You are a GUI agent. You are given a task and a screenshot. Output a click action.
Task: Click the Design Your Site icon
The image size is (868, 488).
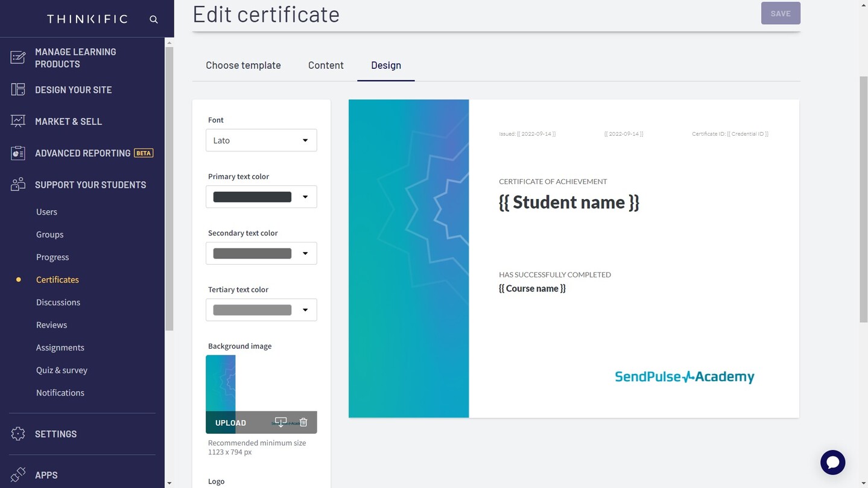[x=18, y=90]
